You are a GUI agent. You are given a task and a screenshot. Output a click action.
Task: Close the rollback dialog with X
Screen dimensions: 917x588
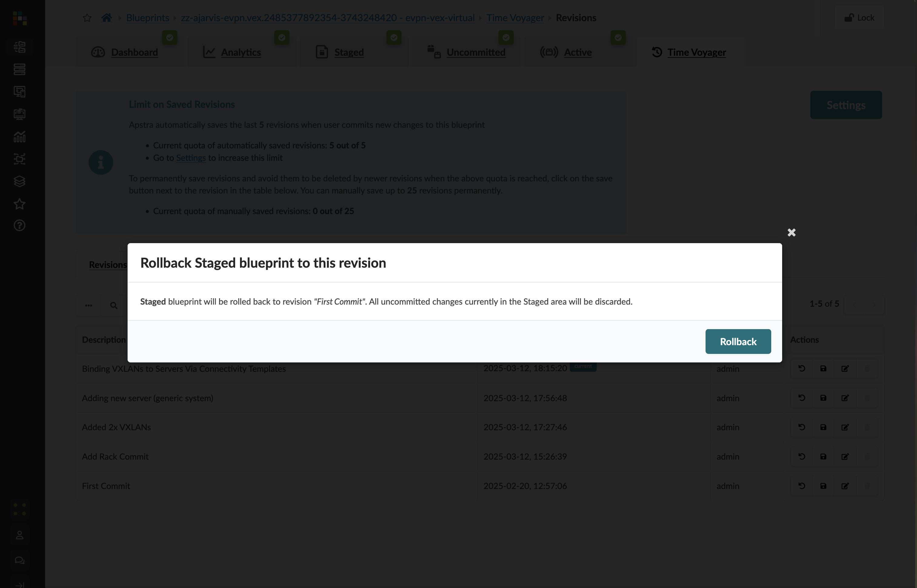coord(791,233)
